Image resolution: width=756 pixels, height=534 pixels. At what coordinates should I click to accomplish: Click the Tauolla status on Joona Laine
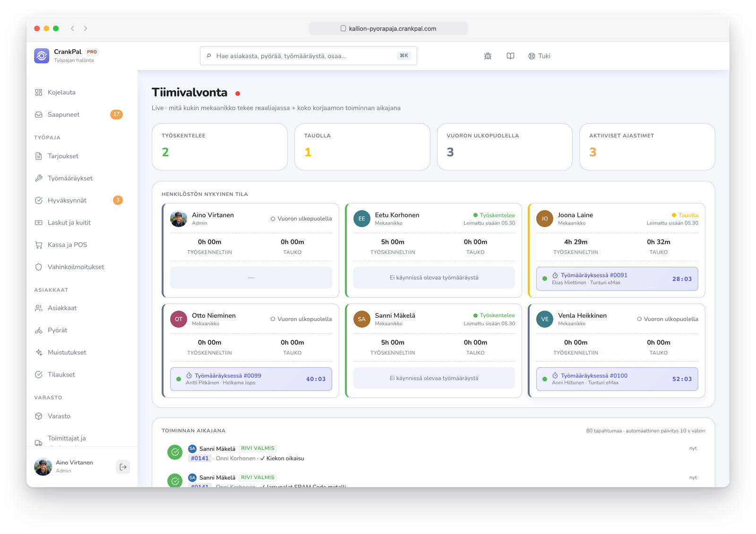click(x=685, y=215)
